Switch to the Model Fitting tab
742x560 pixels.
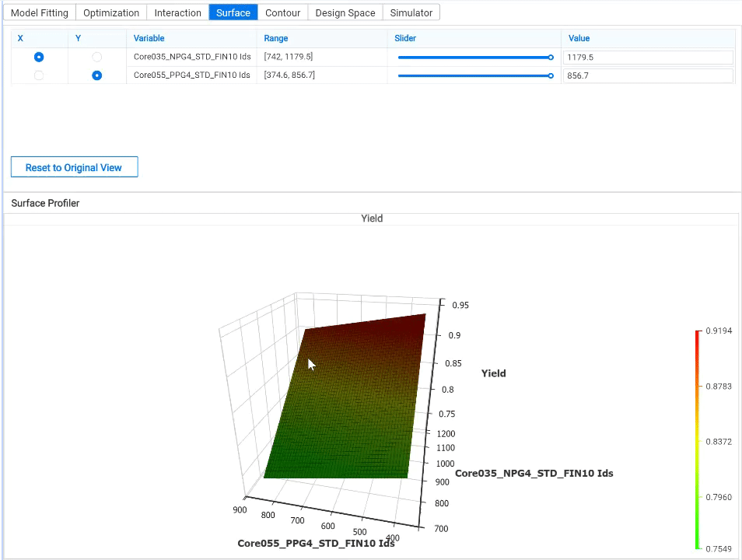[x=39, y=12]
